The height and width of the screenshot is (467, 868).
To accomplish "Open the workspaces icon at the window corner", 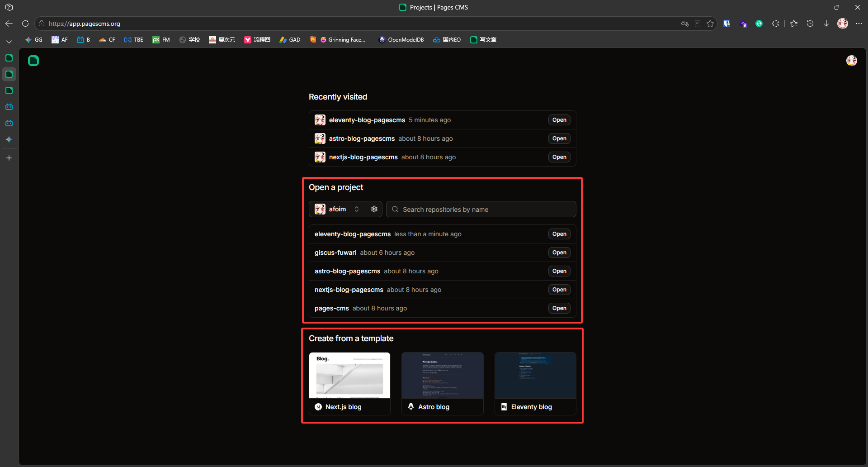I will tap(9, 7).
